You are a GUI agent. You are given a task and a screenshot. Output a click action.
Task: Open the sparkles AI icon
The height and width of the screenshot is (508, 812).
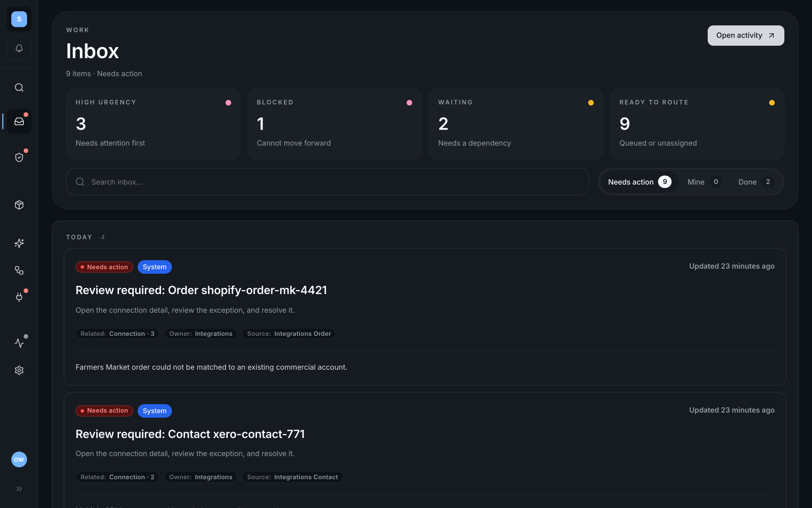point(19,243)
